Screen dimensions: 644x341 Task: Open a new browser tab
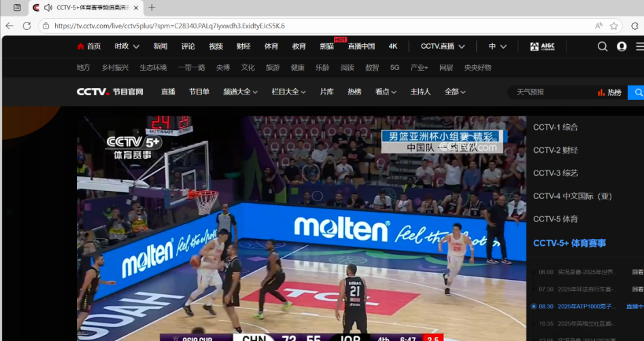[x=152, y=7]
